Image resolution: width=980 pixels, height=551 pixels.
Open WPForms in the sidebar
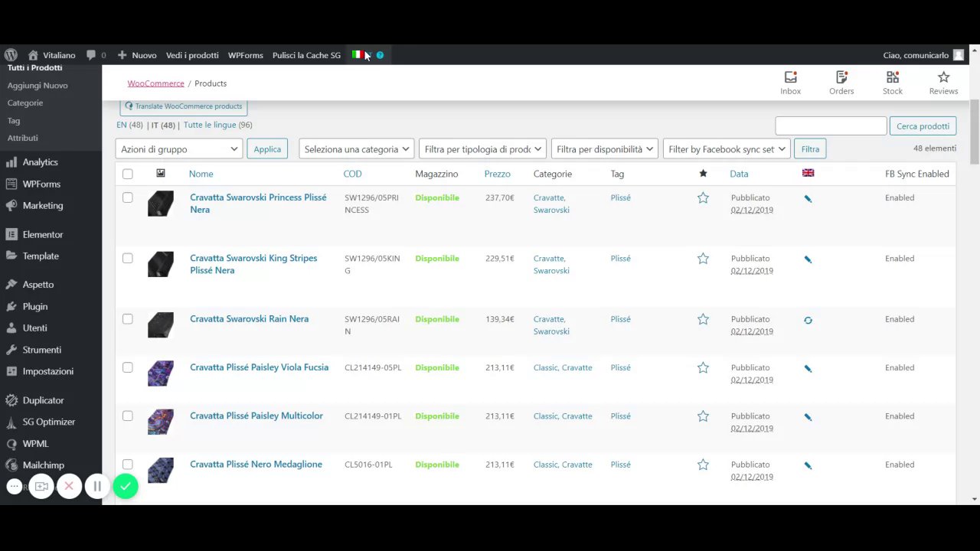[x=41, y=184]
